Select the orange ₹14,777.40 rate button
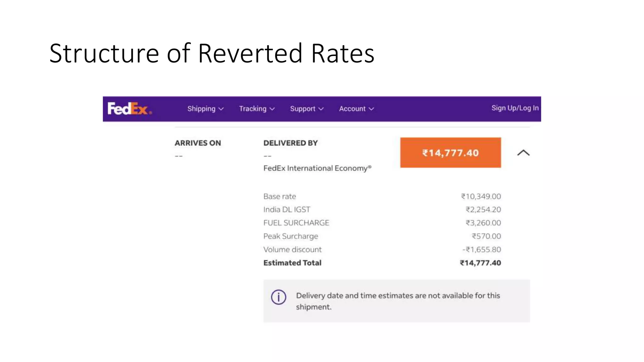644x362 pixels. 450,153
